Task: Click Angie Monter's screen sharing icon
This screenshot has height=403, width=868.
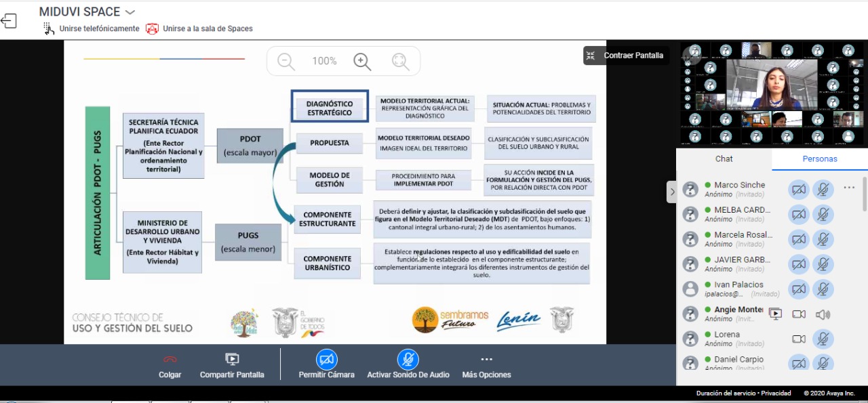Action: point(776,314)
